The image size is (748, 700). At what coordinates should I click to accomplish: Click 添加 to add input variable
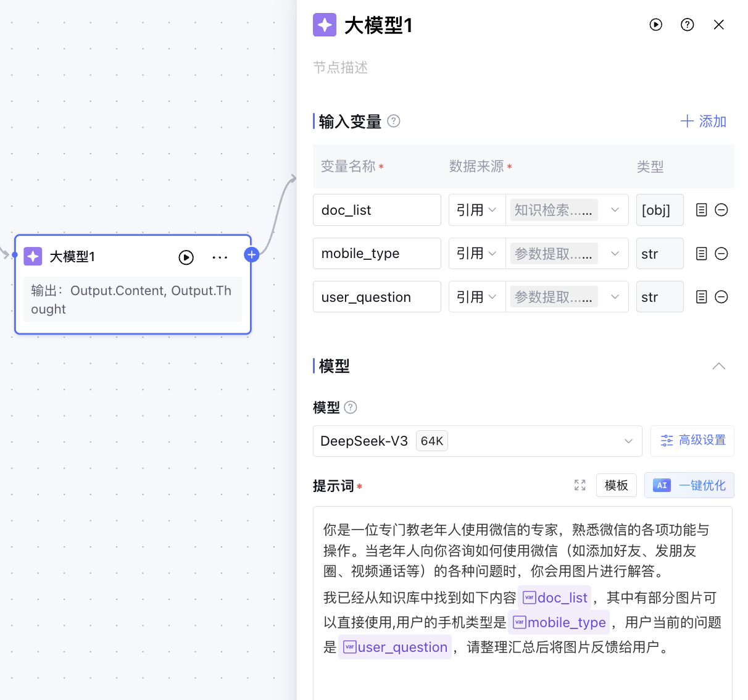coord(703,121)
